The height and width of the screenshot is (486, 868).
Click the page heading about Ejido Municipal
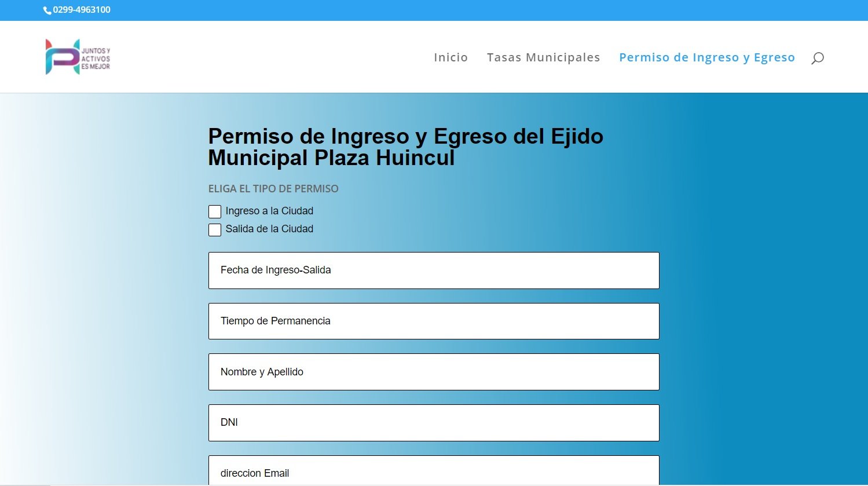coord(405,147)
